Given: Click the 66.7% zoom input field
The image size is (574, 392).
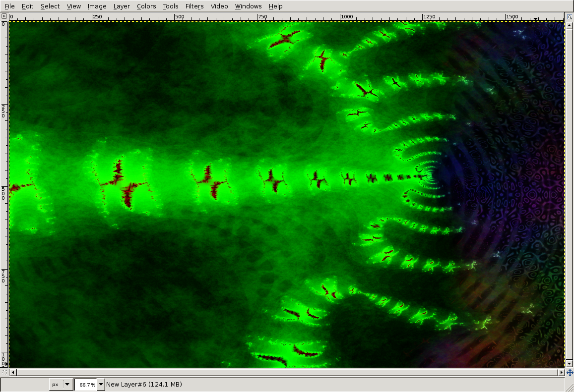Looking at the screenshot, I should click(x=86, y=385).
